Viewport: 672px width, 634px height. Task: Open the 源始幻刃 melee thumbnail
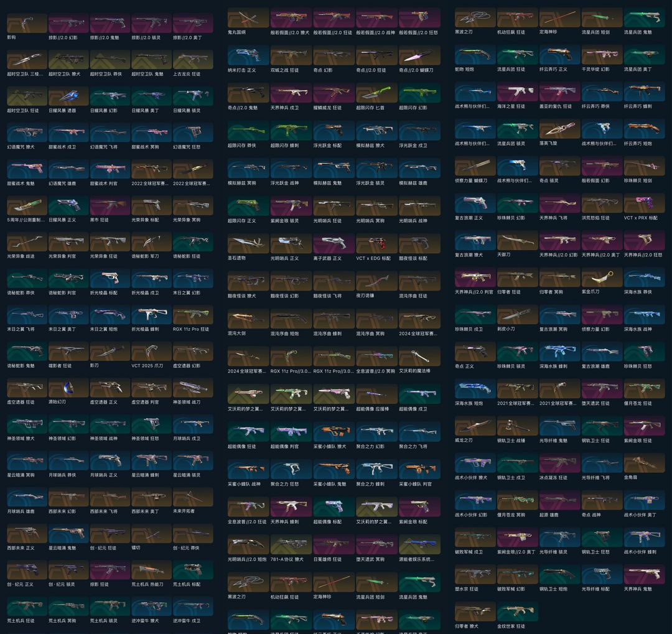point(68,388)
